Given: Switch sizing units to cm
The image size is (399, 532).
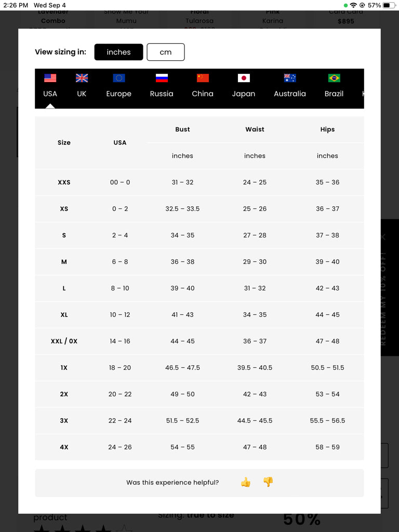Looking at the screenshot, I should tap(166, 52).
